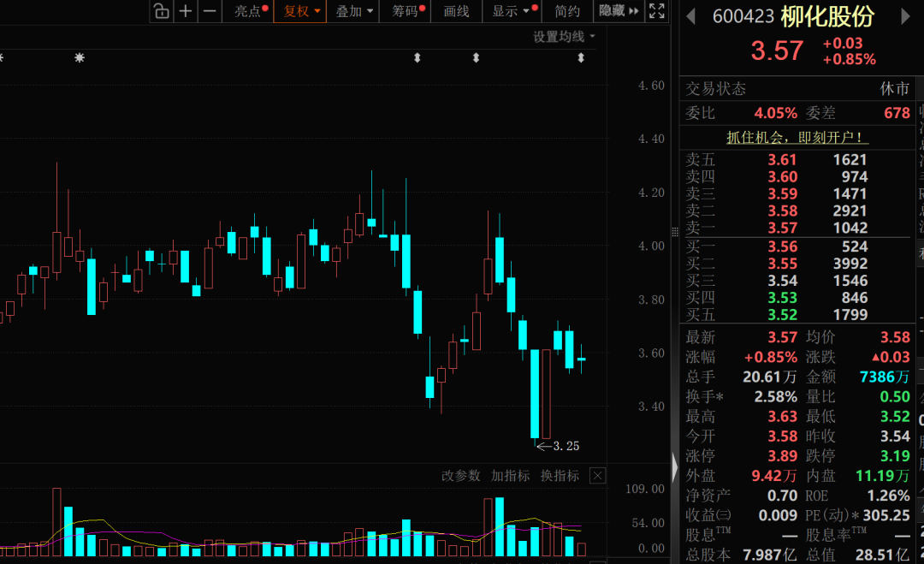The image size is (924, 564).
Task: Open the 显示 display menu
Action: coord(512,11)
